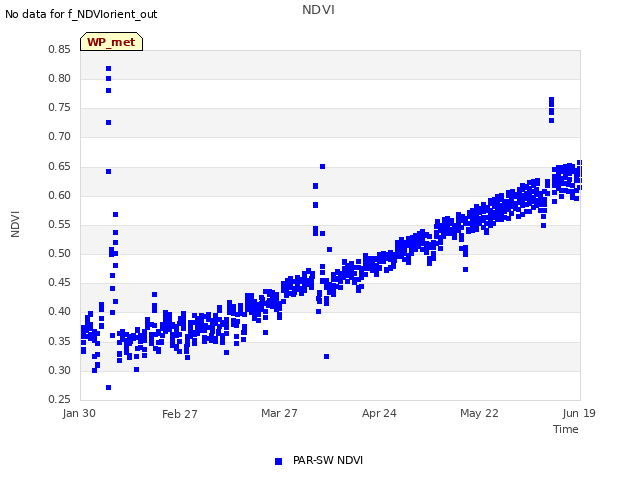The image size is (640, 480).
Task: Click the outlier point at 0.65 in early April
Action: (x=322, y=167)
